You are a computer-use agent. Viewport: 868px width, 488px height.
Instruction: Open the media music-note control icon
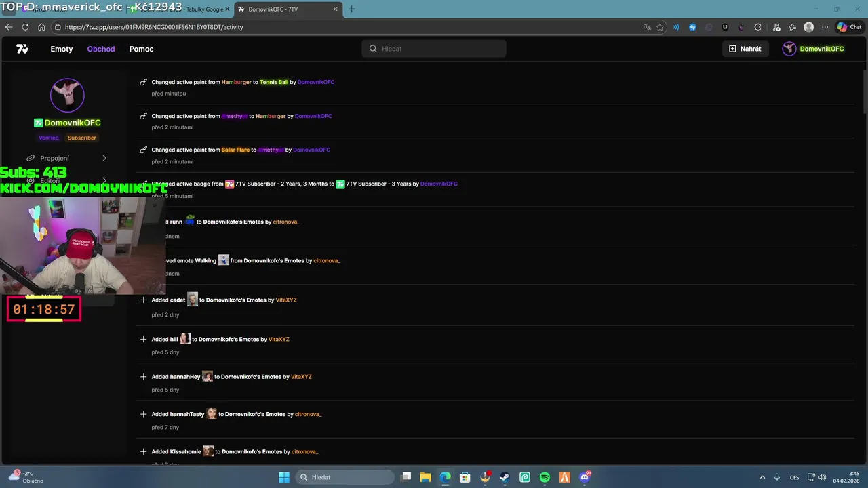coord(776,27)
